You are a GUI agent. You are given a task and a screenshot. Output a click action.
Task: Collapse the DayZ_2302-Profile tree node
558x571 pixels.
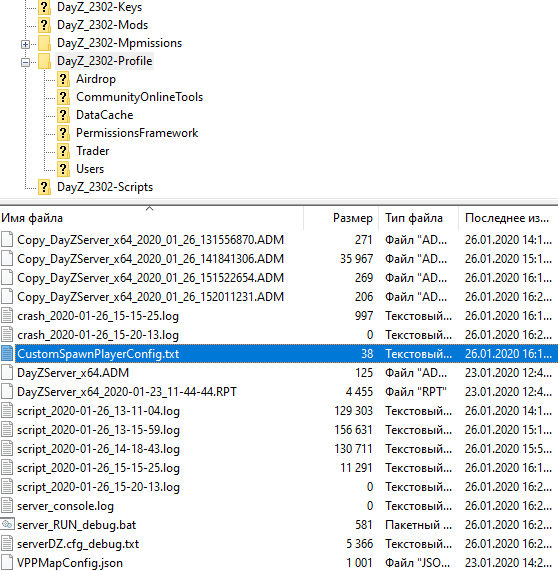point(25,63)
